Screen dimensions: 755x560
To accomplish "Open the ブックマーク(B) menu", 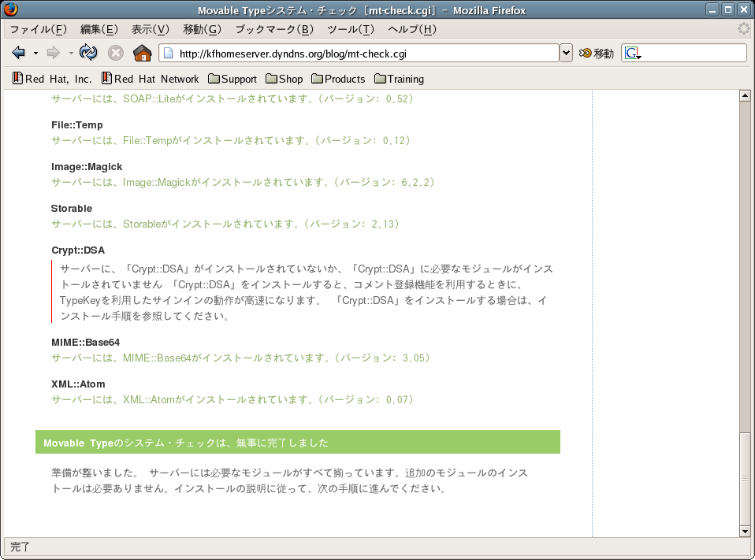I will pos(274,29).
